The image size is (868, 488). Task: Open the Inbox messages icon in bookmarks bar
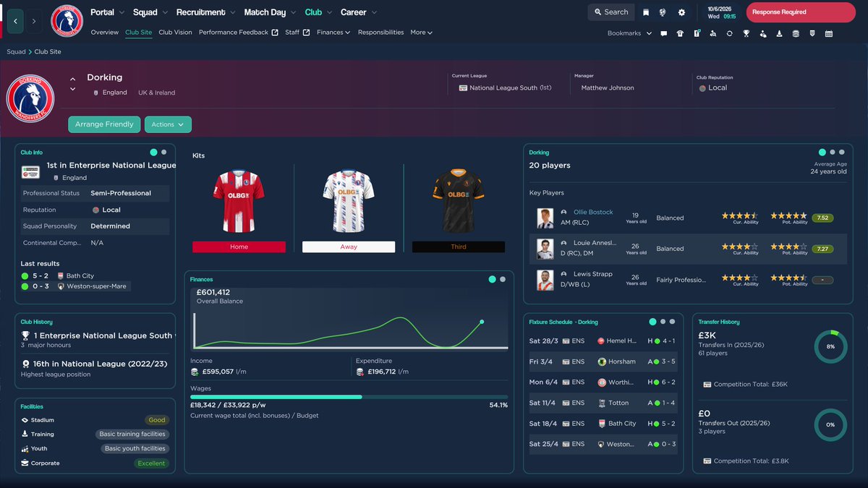[663, 33]
